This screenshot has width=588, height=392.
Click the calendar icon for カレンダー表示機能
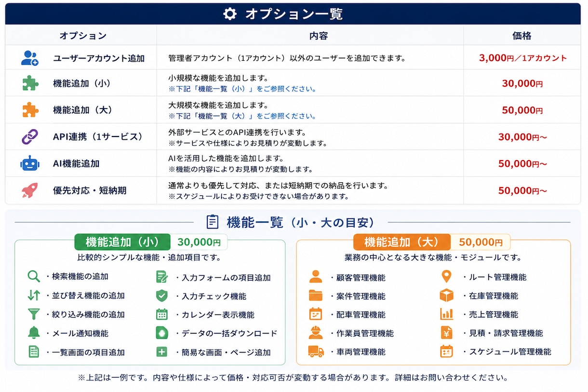[162, 314]
